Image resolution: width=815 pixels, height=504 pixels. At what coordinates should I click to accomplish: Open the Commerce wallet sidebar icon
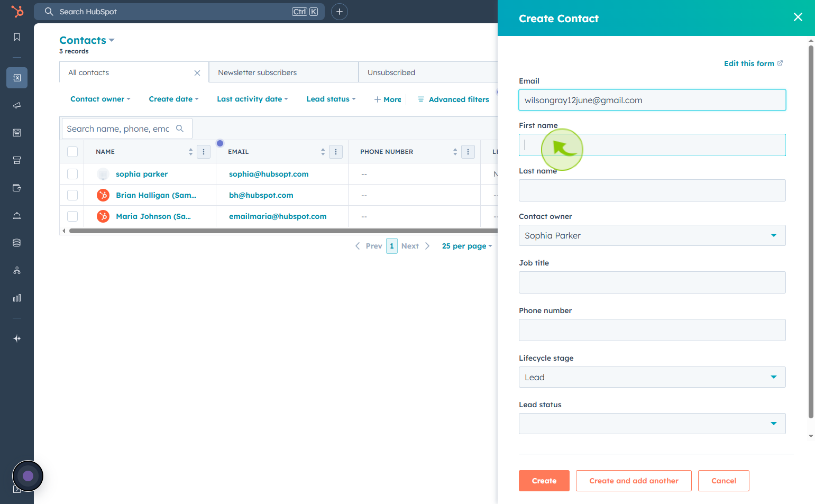17,188
